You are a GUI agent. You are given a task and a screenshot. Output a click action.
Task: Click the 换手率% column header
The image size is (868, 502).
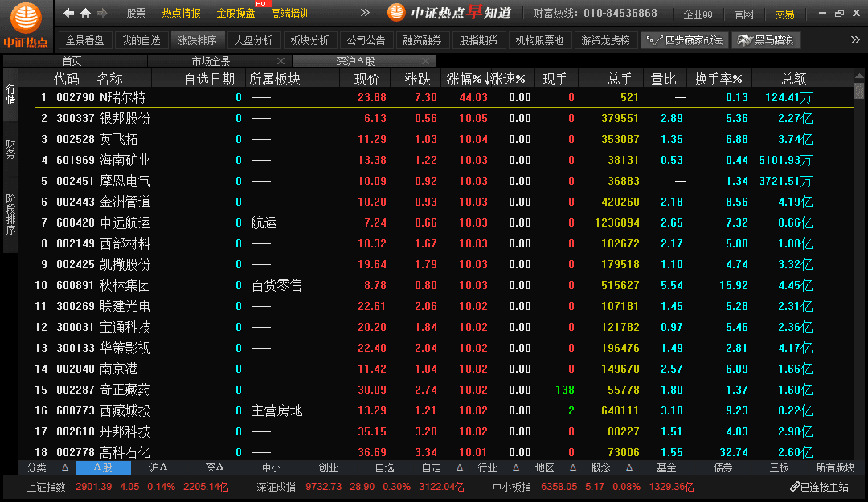coord(718,80)
